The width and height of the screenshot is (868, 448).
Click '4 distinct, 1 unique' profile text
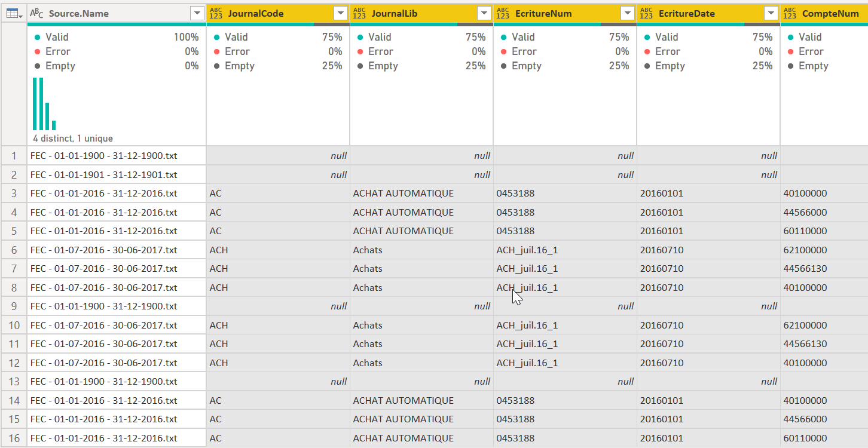tap(73, 139)
